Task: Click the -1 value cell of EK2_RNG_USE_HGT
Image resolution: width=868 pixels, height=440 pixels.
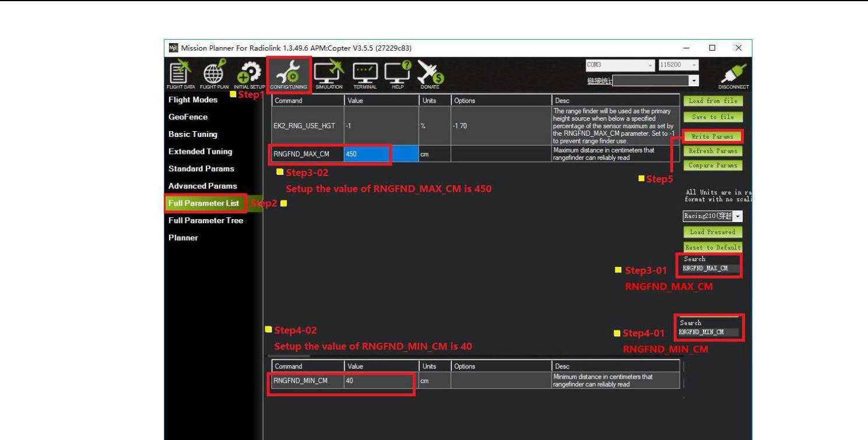Action: (381, 126)
